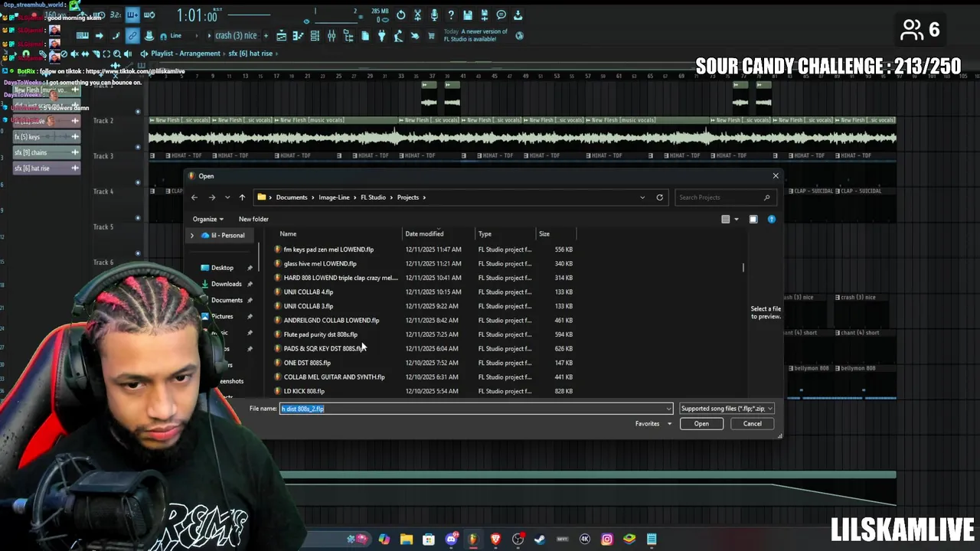Open the piano roll toolbar icon

point(298,36)
